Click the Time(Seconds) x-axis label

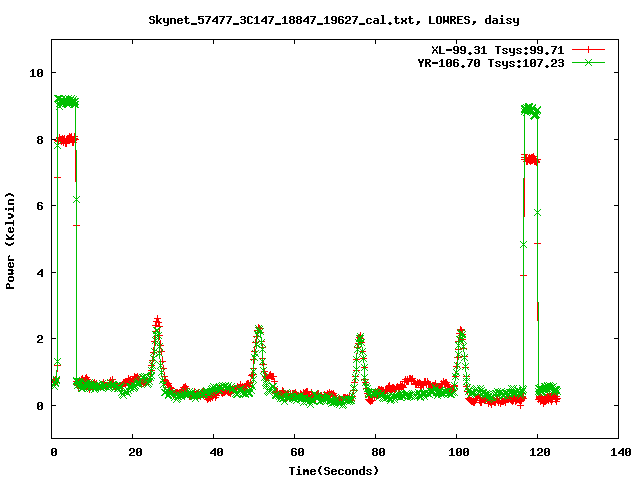pos(334,470)
